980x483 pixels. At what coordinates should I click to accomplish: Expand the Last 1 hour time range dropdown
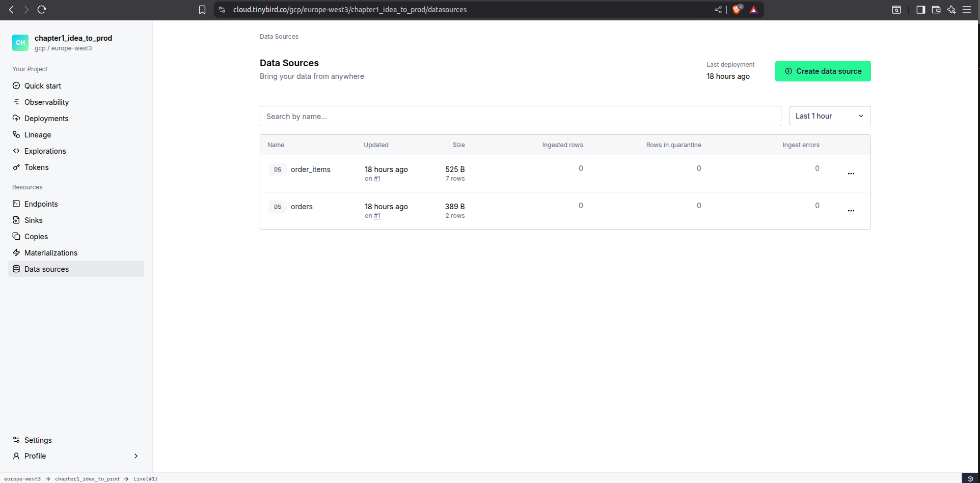click(829, 116)
